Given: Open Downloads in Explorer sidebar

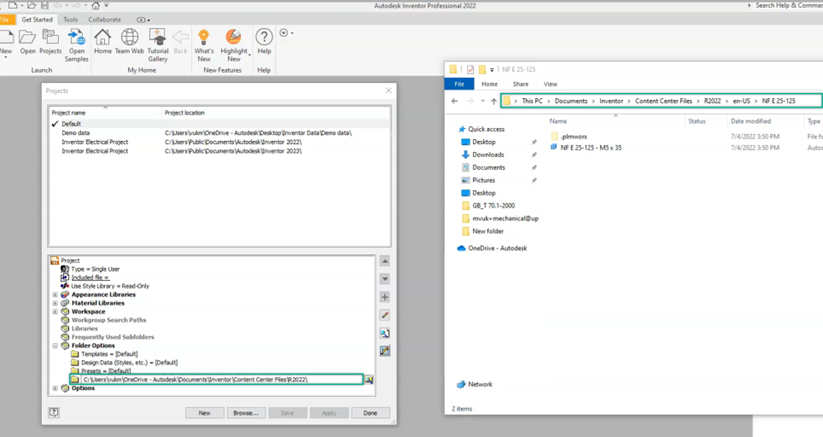Looking at the screenshot, I should (x=488, y=155).
